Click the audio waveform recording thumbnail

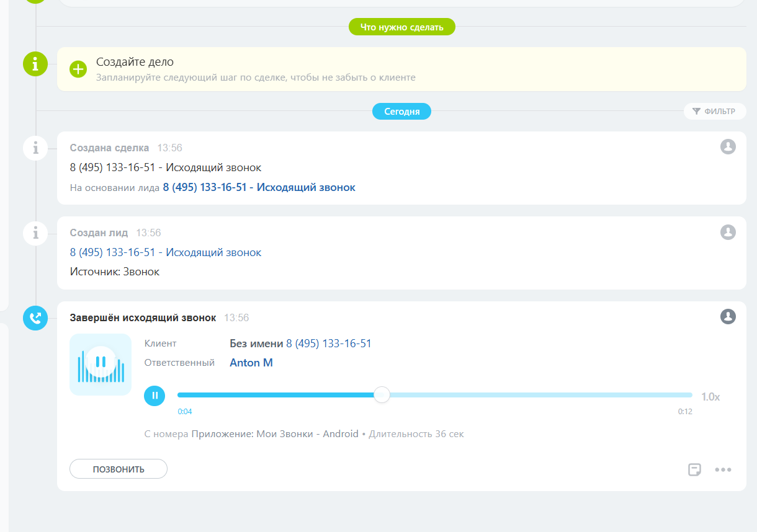click(x=101, y=365)
